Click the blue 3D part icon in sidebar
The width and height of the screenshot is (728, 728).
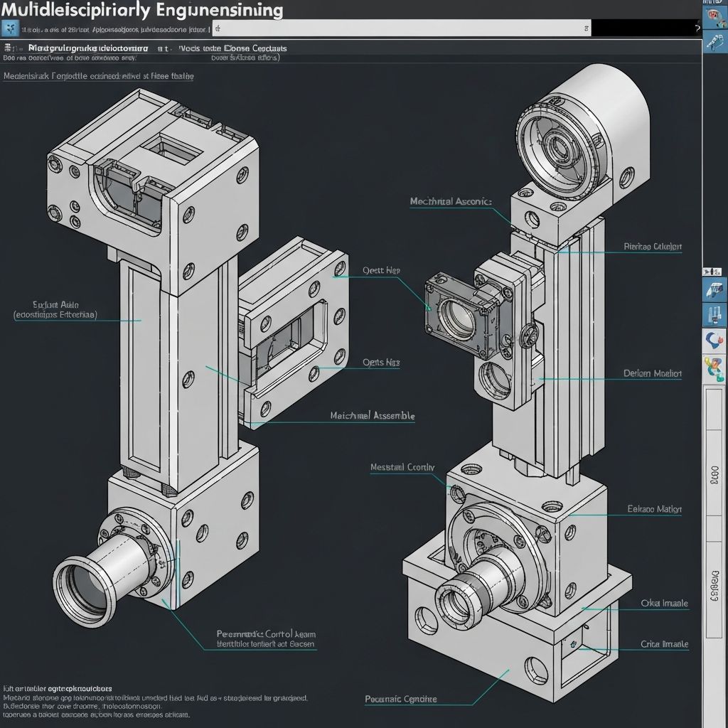point(714,289)
